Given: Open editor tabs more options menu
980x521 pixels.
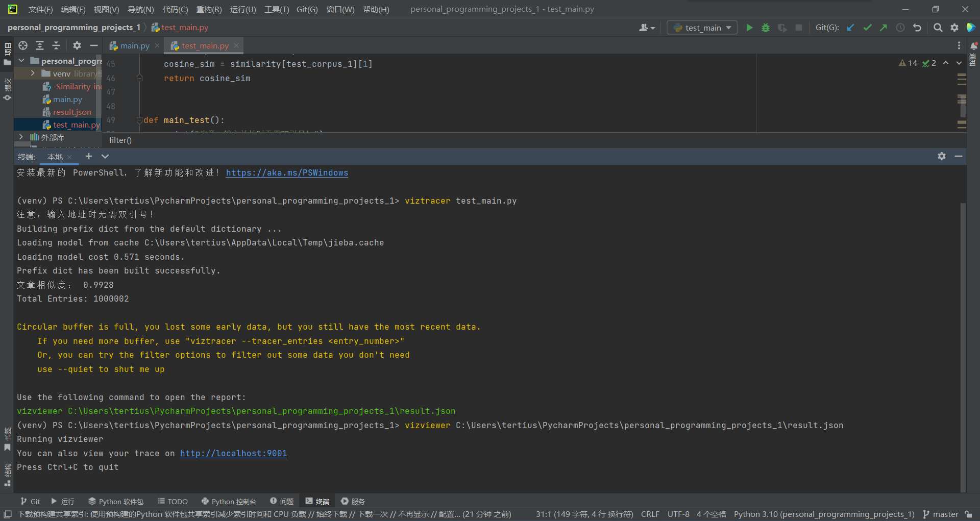Looking at the screenshot, I should click(959, 45).
